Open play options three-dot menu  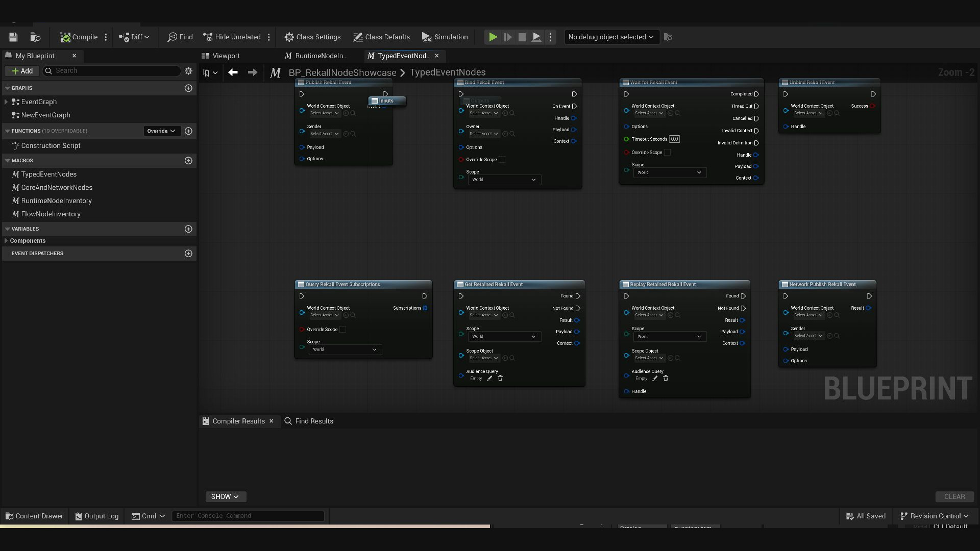(x=550, y=37)
